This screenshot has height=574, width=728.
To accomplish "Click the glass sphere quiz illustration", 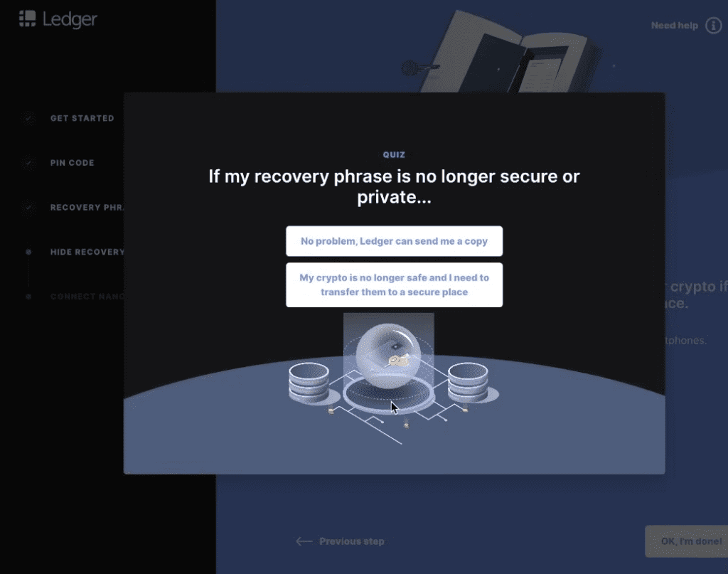I will click(x=389, y=356).
